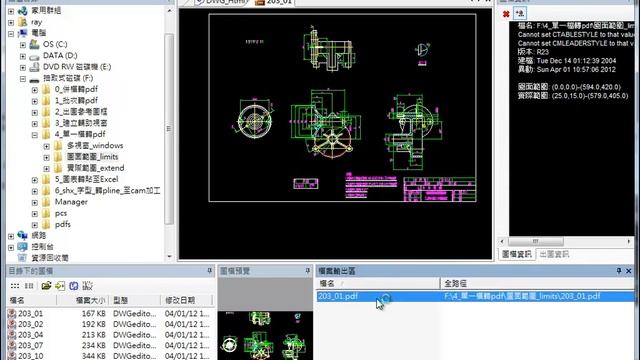640x360 pixels.
Task: Switch to the 203_01 drawing tab
Action: [275, 2]
